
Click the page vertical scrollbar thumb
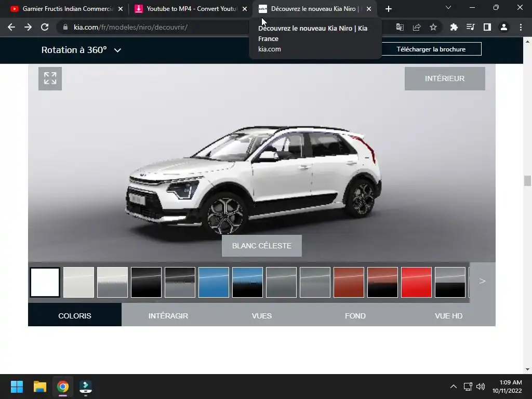[x=527, y=181]
